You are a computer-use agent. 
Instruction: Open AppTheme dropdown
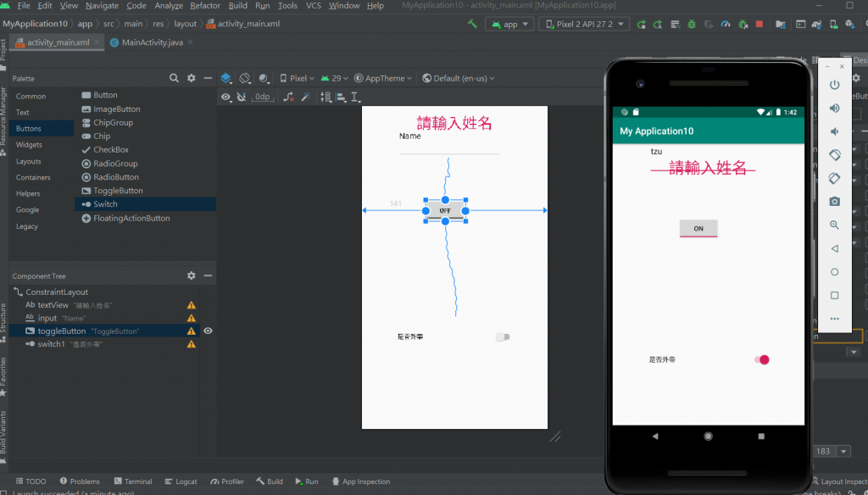click(383, 78)
